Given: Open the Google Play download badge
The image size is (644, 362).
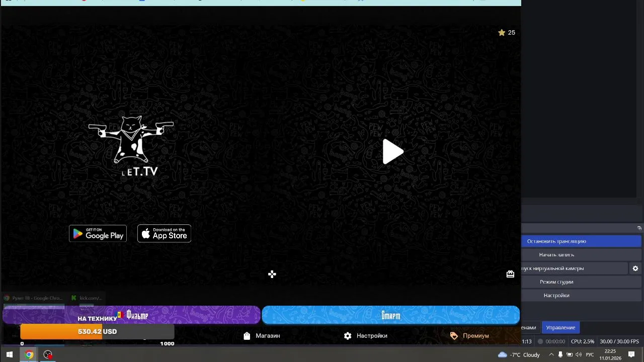Looking at the screenshot, I should pos(98,233).
